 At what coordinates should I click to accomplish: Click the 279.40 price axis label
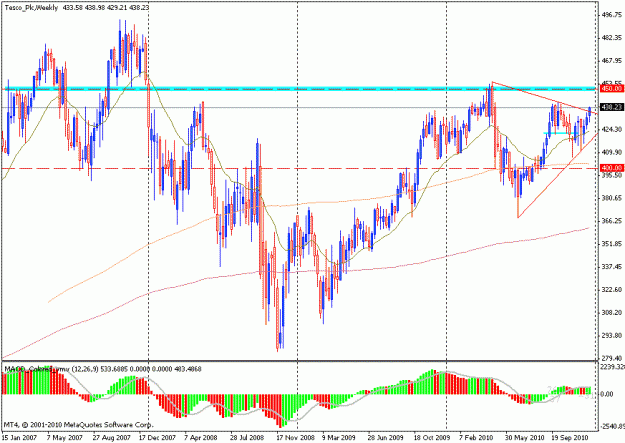[x=612, y=358]
